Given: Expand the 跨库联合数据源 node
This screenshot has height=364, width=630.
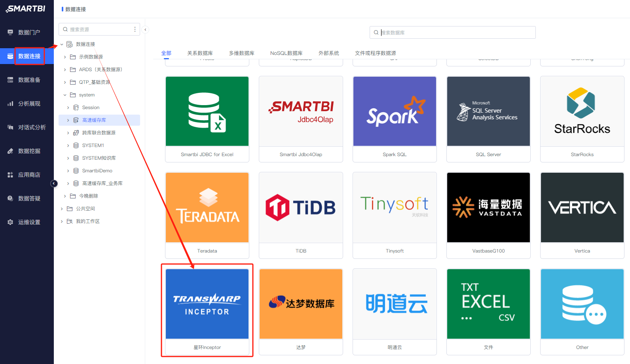Looking at the screenshot, I should point(68,133).
